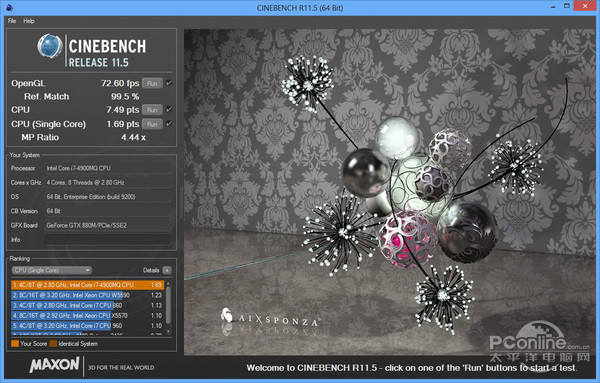Click ranking scrollbar down arrow

(x=168, y=331)
